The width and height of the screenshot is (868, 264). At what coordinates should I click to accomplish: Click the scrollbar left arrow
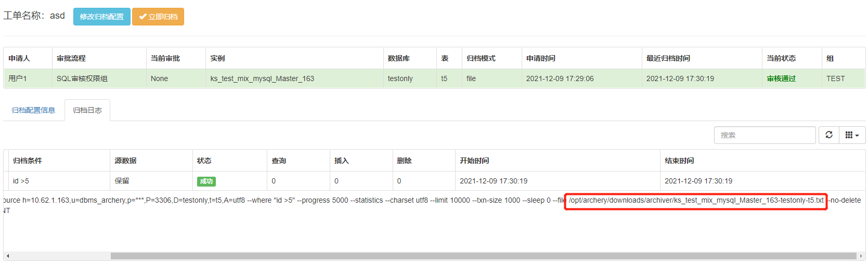(x=8, y=256)
